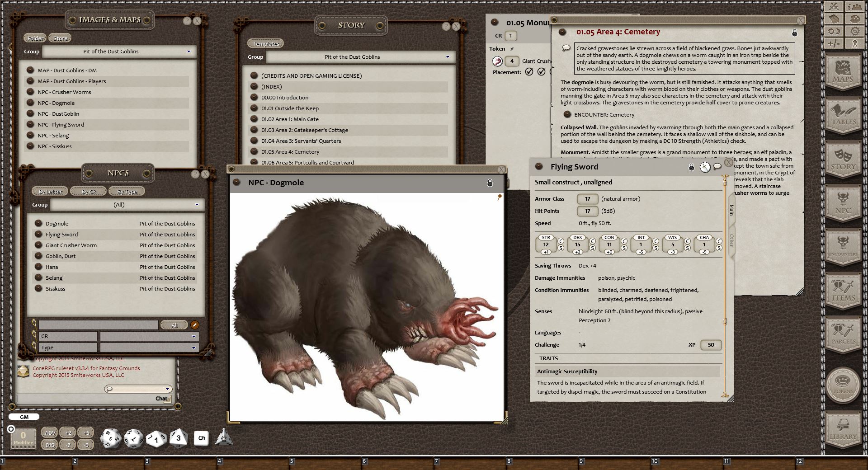
Task: Check a Placement checkbox in the 01.05 encounter
Action: 528,71
